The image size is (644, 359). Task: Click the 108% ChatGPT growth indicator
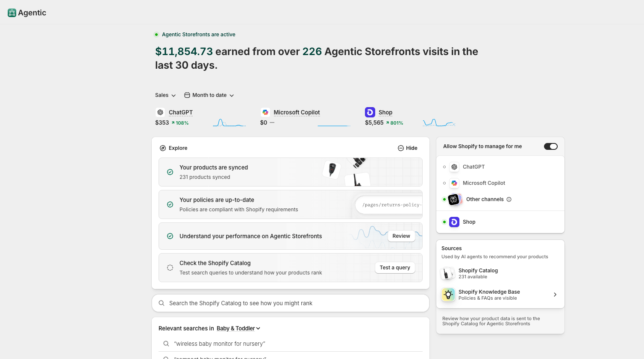(180, 123)
